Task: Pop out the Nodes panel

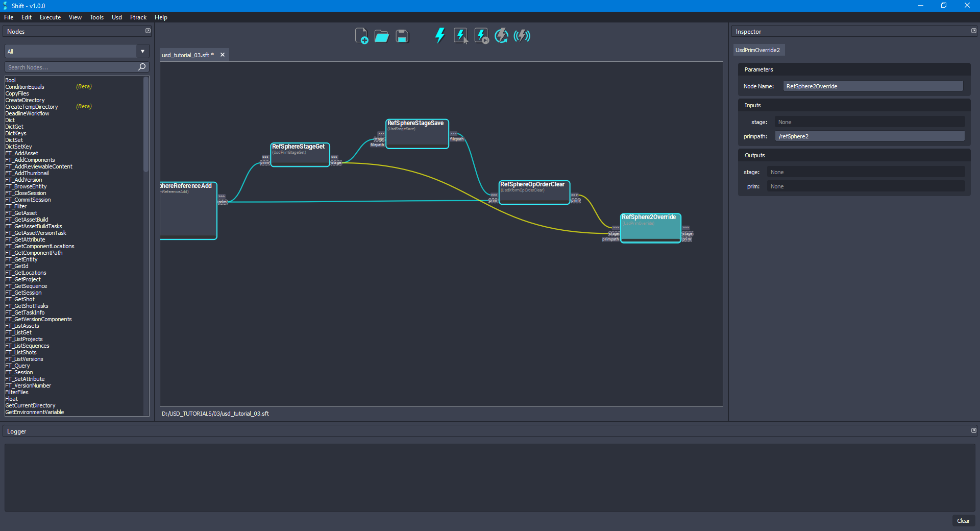Action: [148, 31]
